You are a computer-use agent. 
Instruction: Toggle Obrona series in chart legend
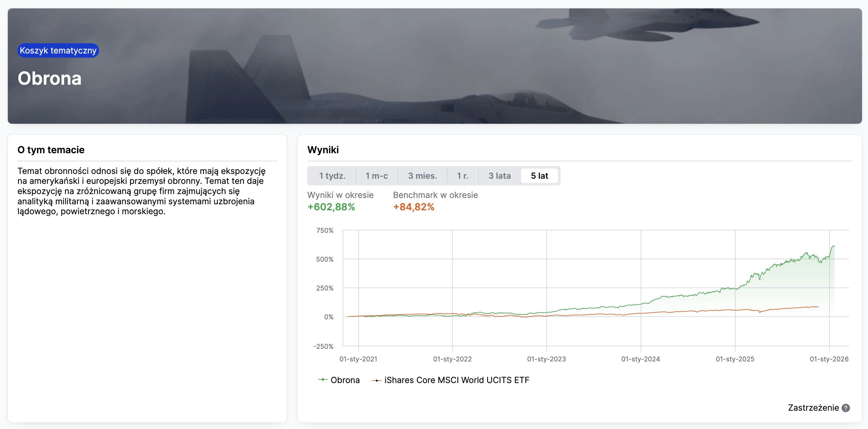coord(345,380)
